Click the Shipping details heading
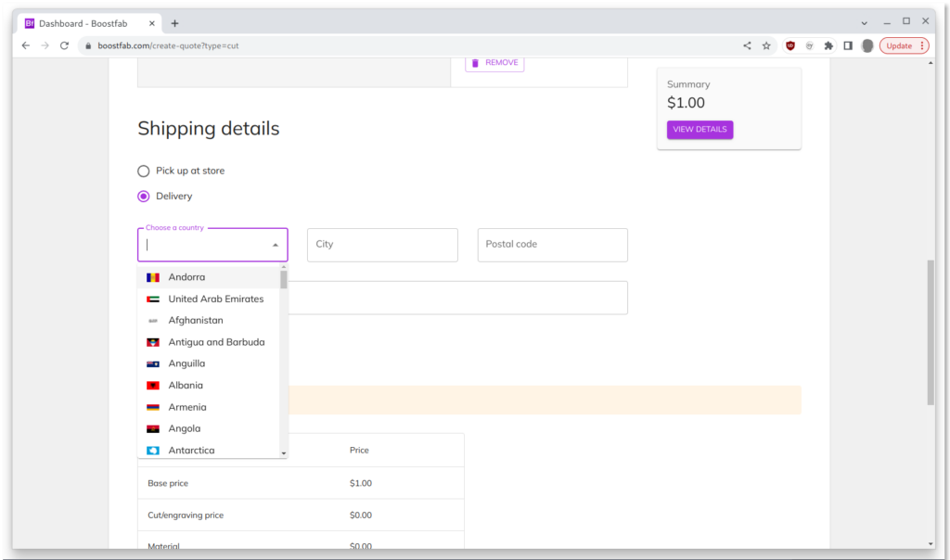Screen dimensions: 950x560 click(x=209, y=128)
